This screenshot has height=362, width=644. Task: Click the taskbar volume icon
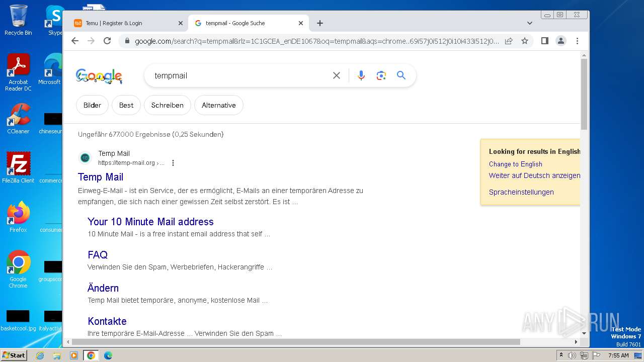tap(572, 355)
